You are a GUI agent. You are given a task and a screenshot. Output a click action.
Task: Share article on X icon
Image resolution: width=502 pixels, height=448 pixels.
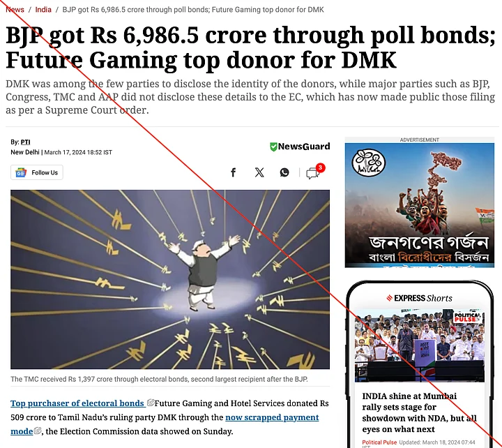click(259, 172)
